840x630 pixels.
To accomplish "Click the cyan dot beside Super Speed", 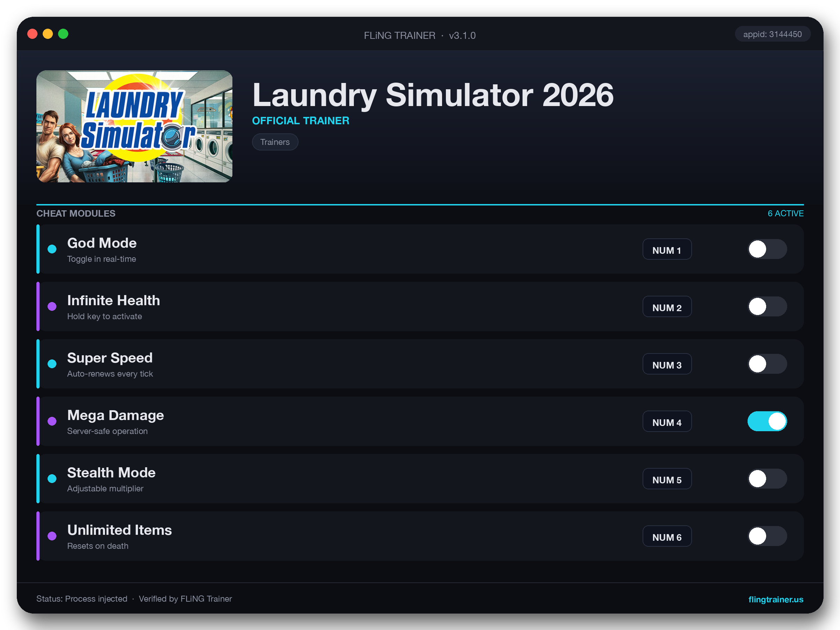I will (x=52, y=364).
